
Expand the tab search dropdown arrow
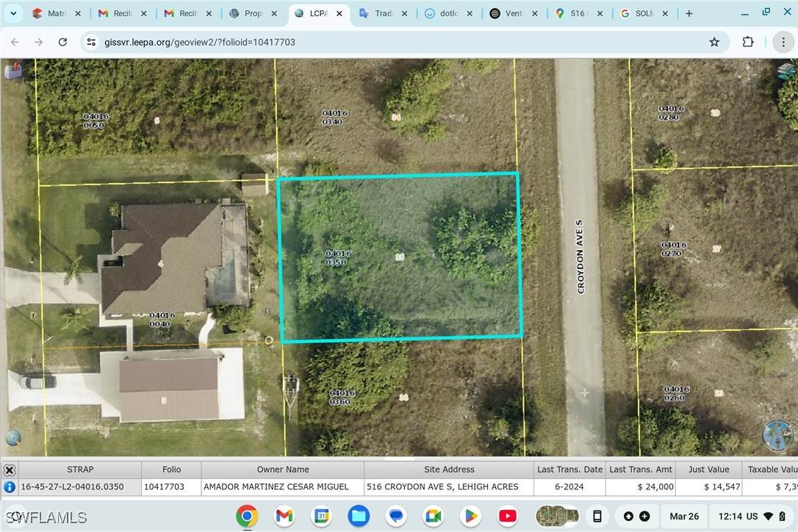tap(13, 13)
